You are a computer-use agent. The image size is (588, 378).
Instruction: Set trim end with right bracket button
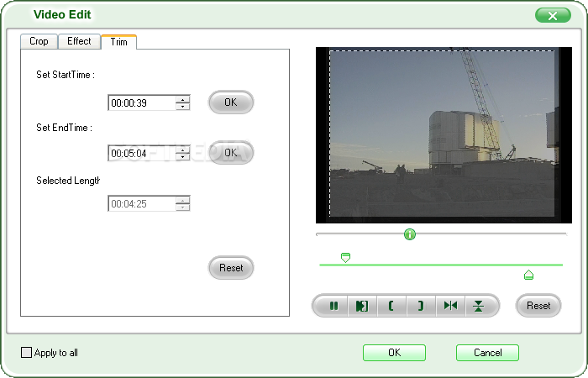click(x=421, y=306)
